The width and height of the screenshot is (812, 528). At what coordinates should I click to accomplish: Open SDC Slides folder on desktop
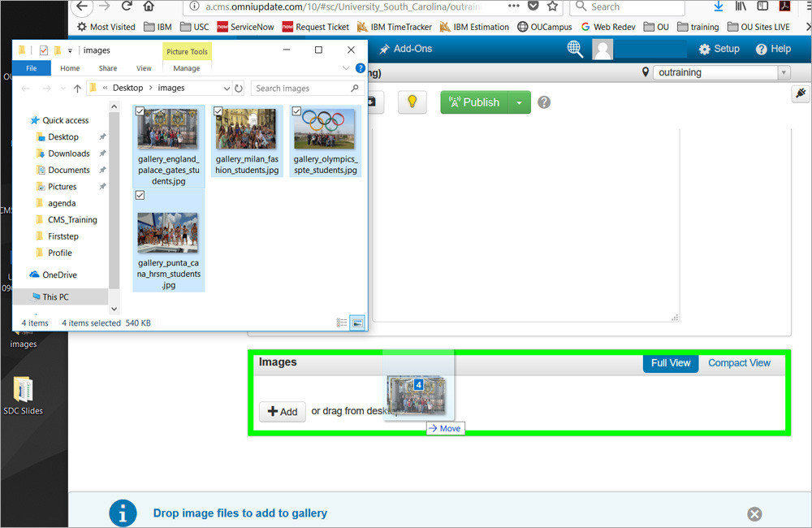23,396
